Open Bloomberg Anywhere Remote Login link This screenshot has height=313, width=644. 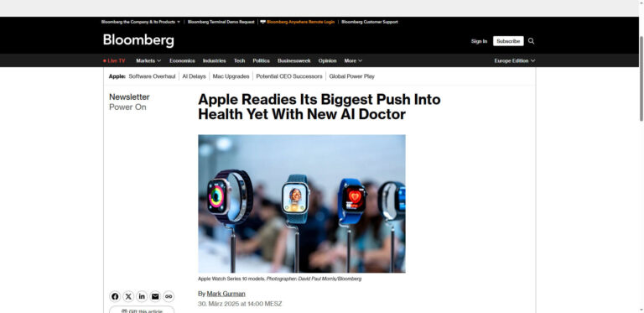(x=298, y=22)
